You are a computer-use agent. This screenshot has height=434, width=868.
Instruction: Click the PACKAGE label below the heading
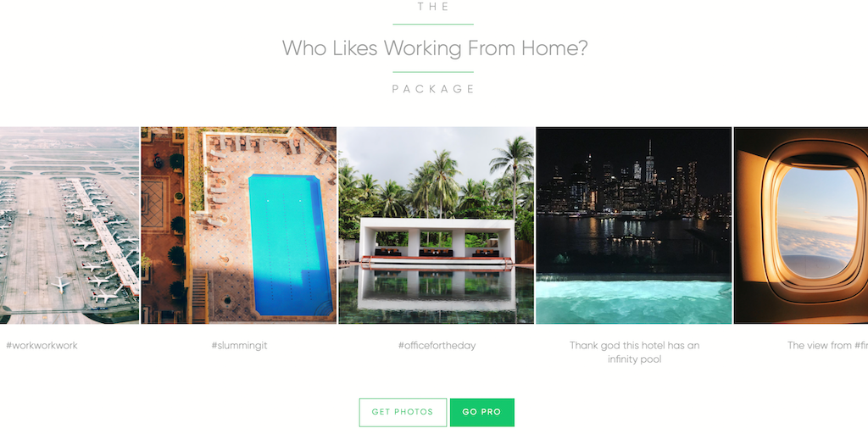tap(433, 89)
